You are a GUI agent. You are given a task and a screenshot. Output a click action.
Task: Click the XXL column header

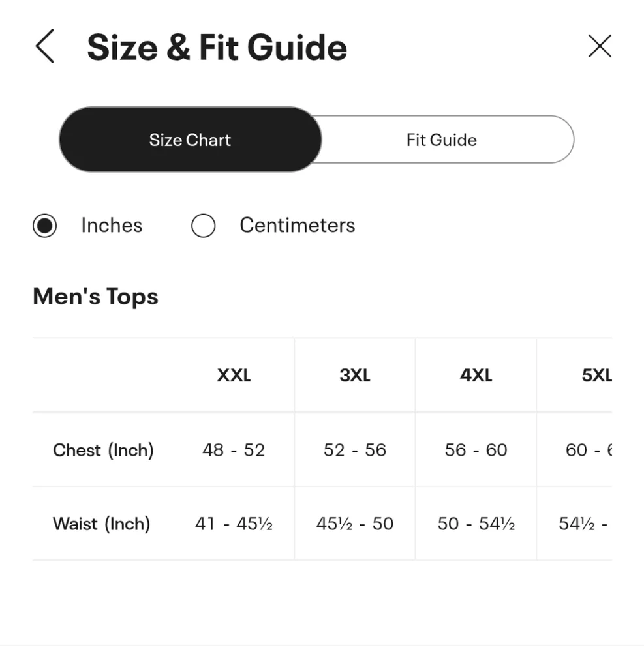pyautogui.click(x=234, y=376)
